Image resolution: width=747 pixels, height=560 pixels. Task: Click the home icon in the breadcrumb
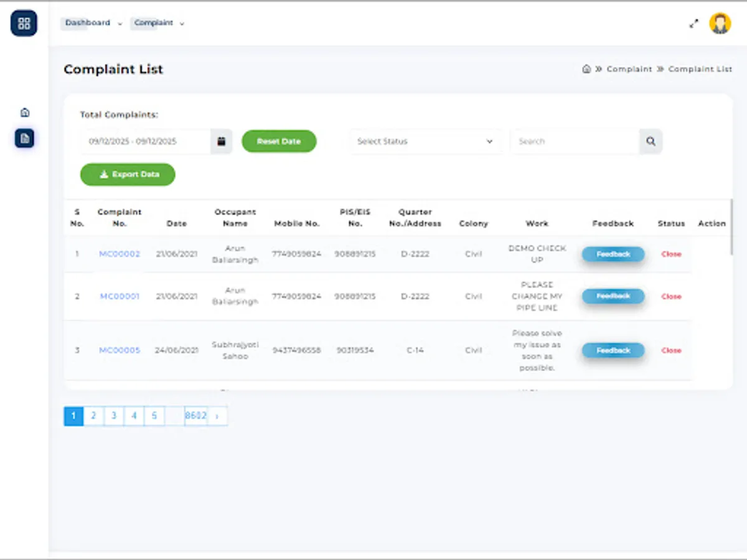coord(586,68)
